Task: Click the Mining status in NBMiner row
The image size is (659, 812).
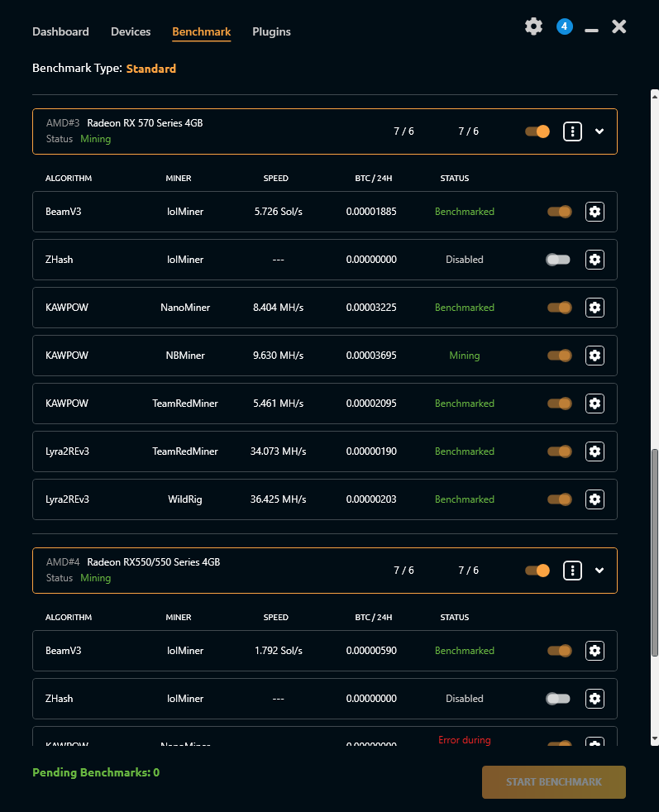Action: coord(465,356)
